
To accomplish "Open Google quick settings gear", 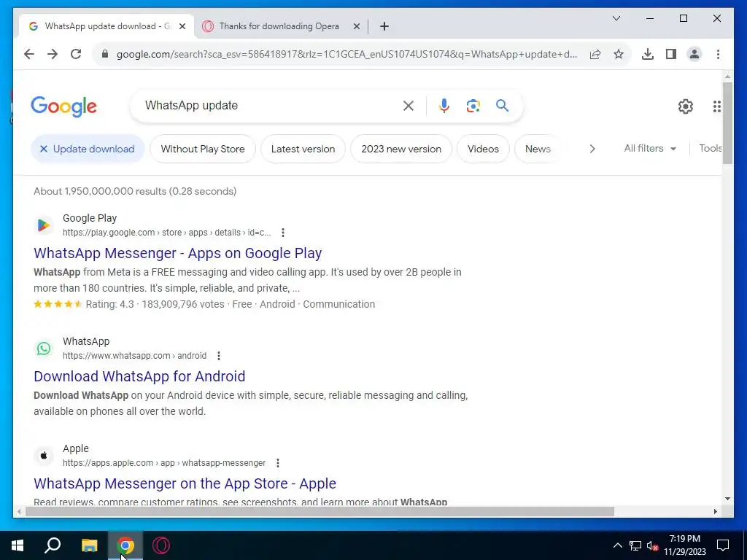I will 686,106.
